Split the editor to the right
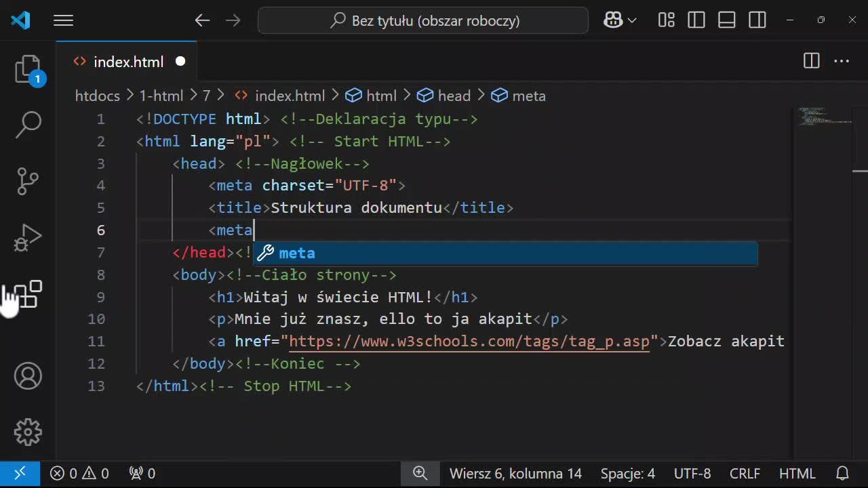868x488 pixels. tap(812, 61)
